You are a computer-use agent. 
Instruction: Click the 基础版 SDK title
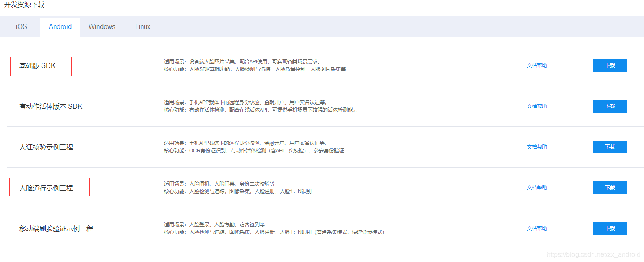click(37, 66)
